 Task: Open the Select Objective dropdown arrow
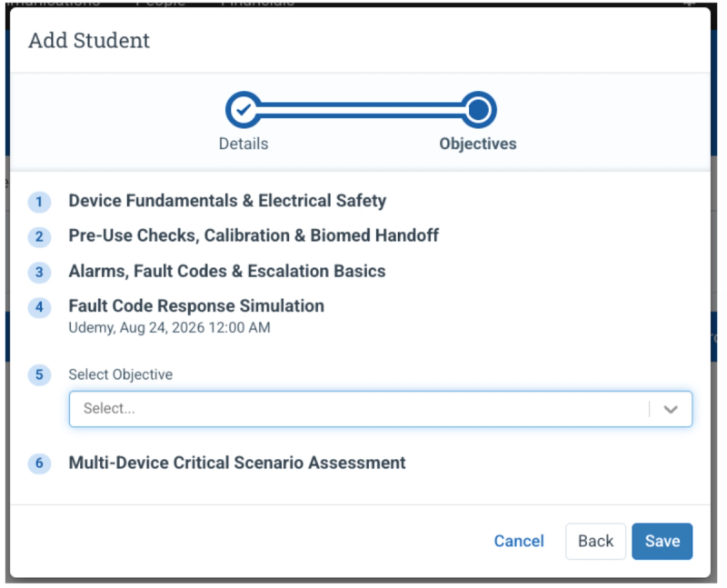click(671, 409)
